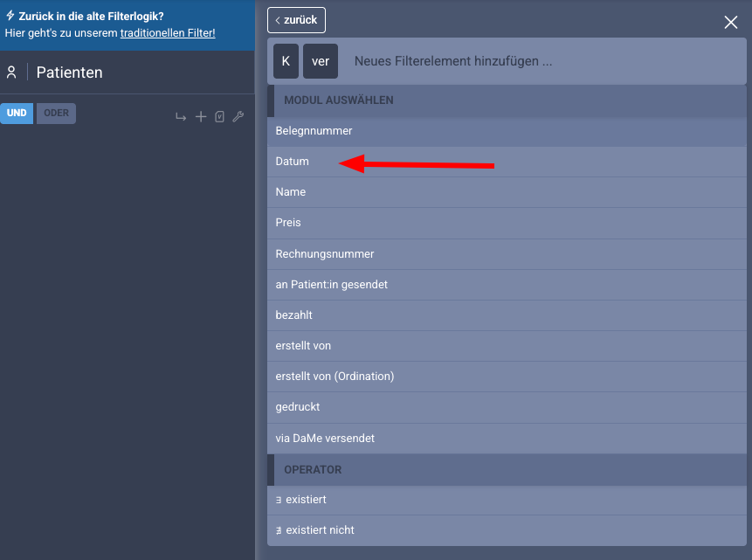Click the nested sub-group arrow icon
Image resolution: width=752 pixels, height=560 pixels.
tap(181, 116)
